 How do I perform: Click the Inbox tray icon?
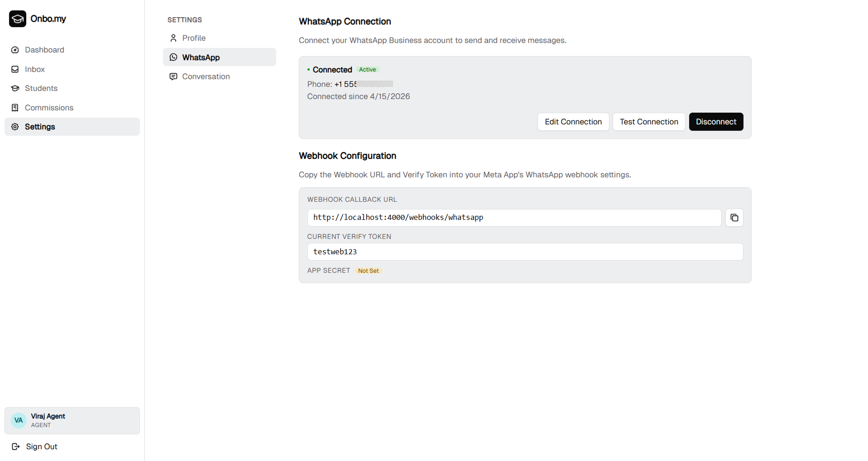tap(15, 69)
